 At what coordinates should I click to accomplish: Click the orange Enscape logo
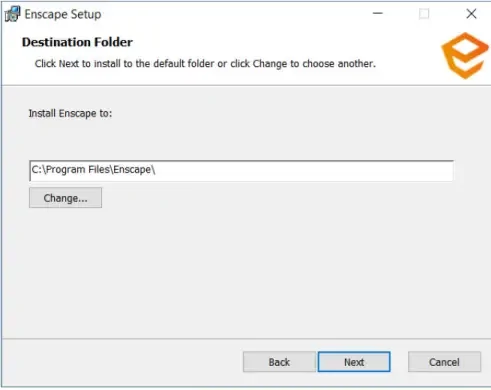pos(465,55)
